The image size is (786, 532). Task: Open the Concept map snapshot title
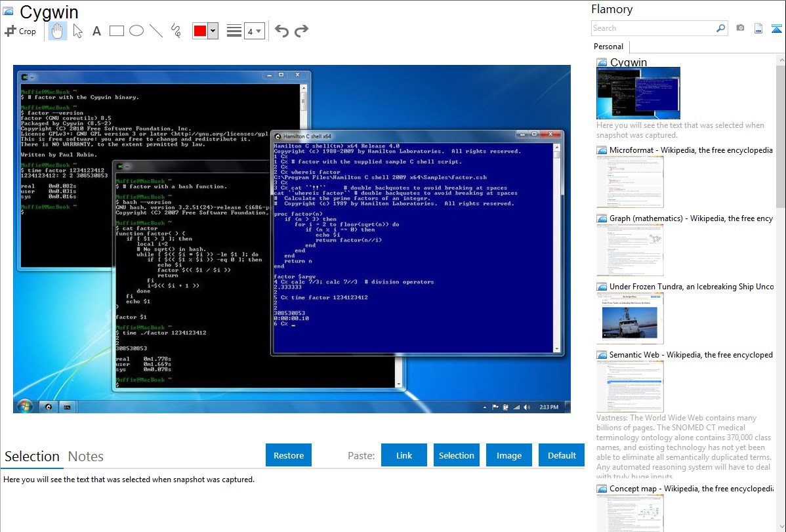point(691,488)
